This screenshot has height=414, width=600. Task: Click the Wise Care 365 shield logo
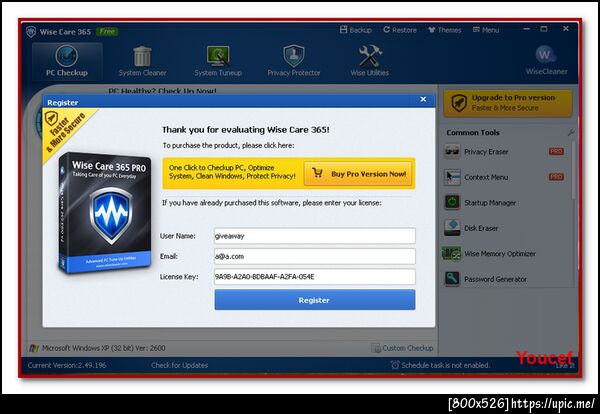[31, 31]
